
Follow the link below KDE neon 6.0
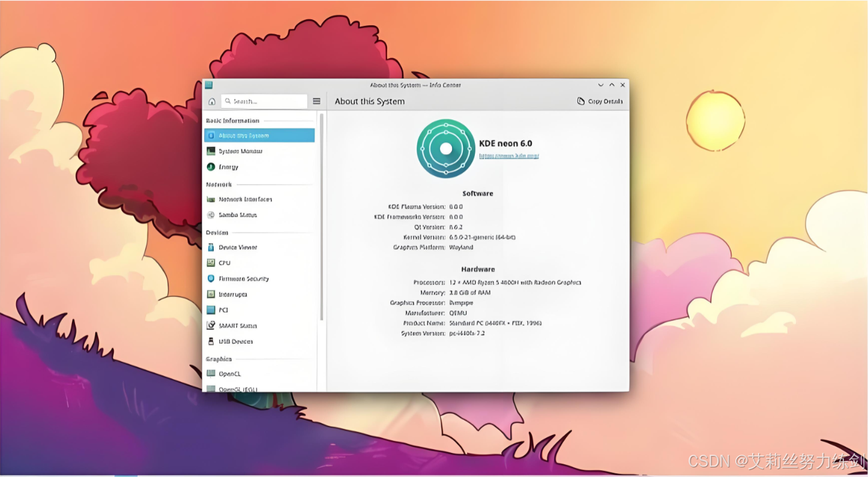(x=508, y=155)
